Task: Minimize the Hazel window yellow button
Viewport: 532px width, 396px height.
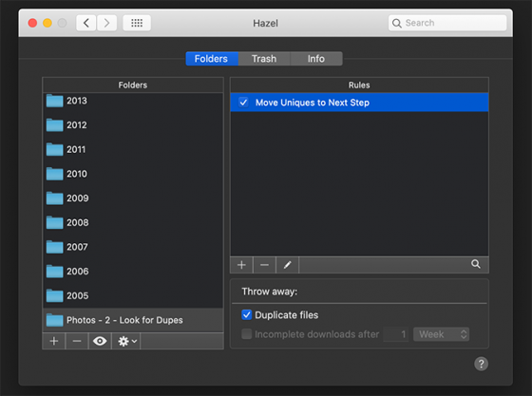Action: (x=47, y=23)
